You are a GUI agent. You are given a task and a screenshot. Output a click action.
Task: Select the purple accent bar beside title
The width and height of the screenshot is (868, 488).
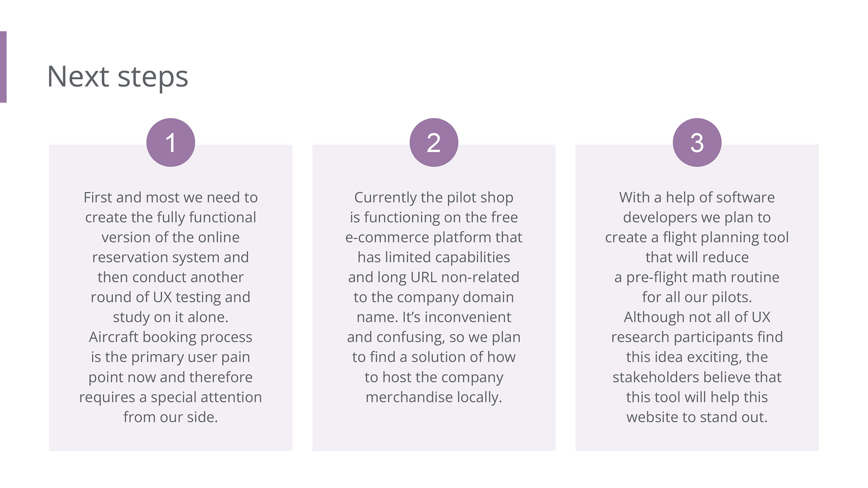(3, 67)
